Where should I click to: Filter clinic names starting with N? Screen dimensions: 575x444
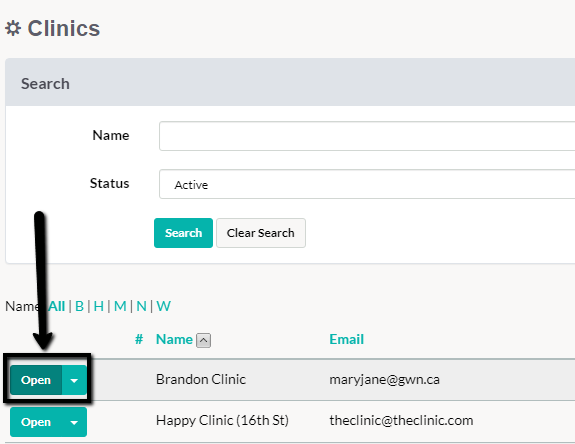[x=141, y=306]
